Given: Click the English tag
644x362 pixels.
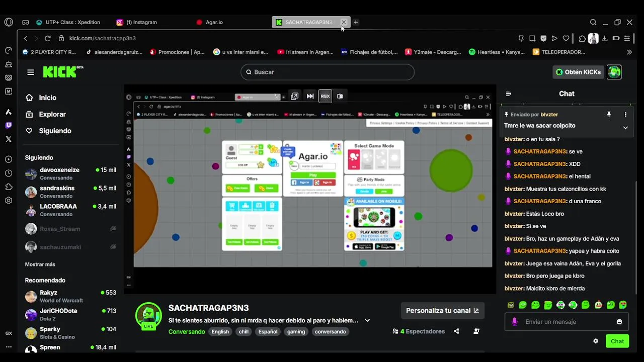Looking at the screenshot, I should point(220,332).
